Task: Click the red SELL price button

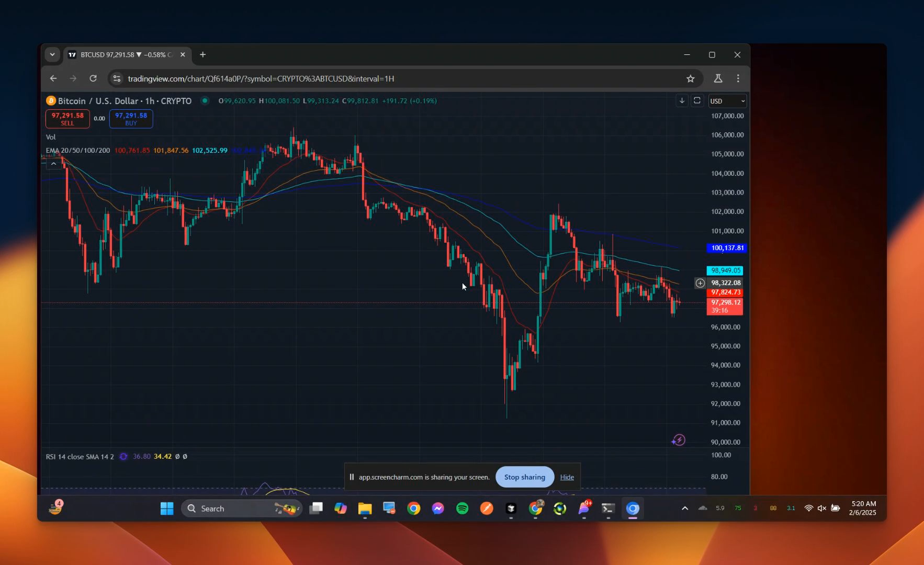Action: 67,119
